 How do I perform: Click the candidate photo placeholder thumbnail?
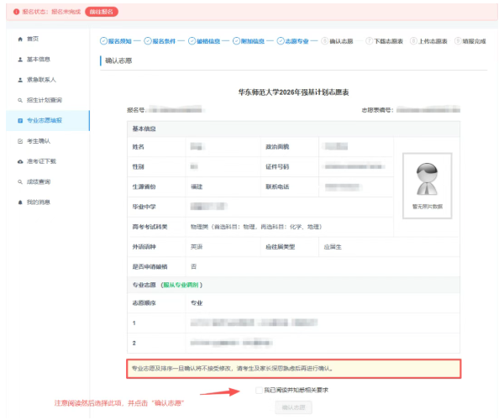(427, 181)
